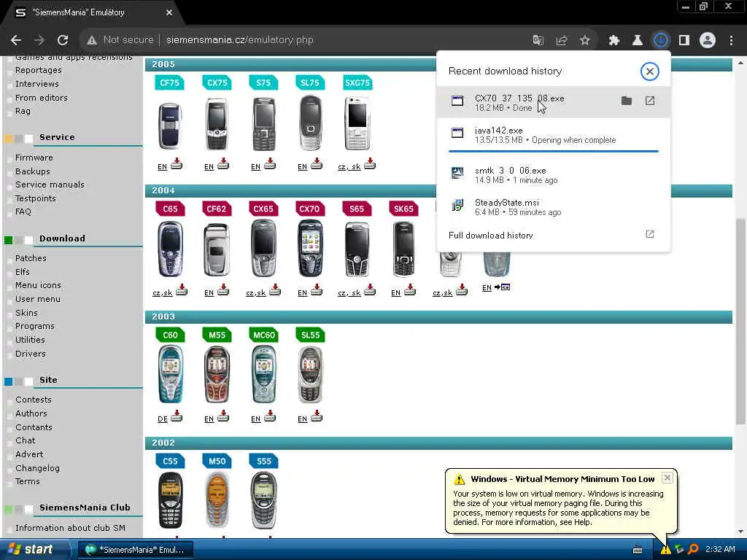Select the C55 model label
The height and width of the screenshot is (560, 747).
click(170, 461)
